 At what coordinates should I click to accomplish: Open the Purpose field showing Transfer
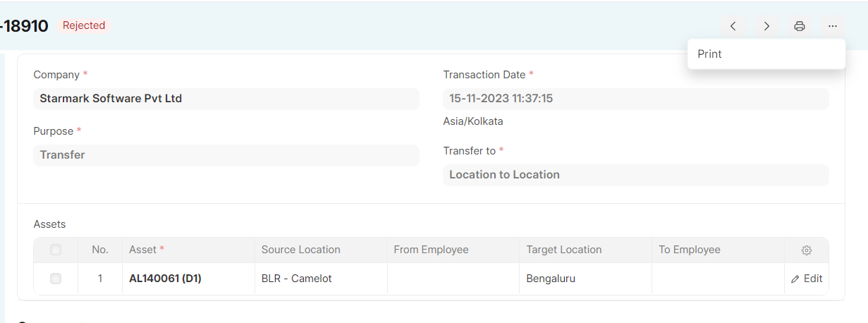(226, 155)
